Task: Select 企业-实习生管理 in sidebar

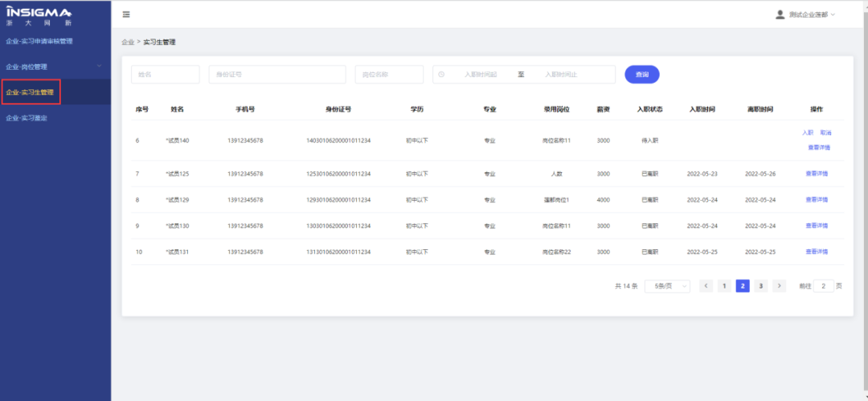Action: point(31,92)
